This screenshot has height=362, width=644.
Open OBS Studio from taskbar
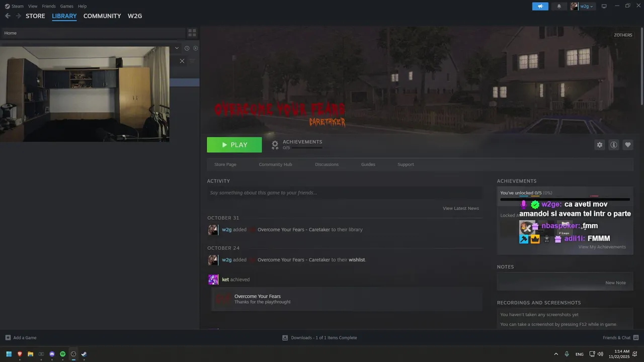pos(73,354)
